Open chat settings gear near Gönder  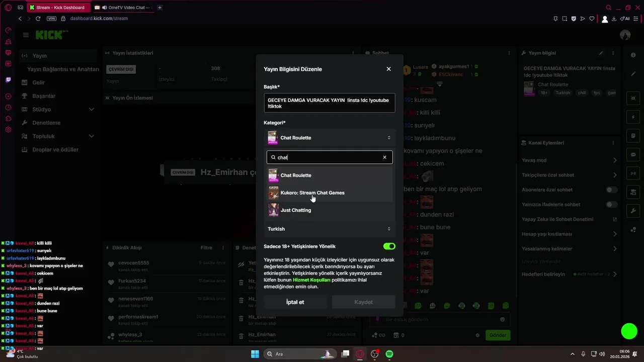(478, 335)
